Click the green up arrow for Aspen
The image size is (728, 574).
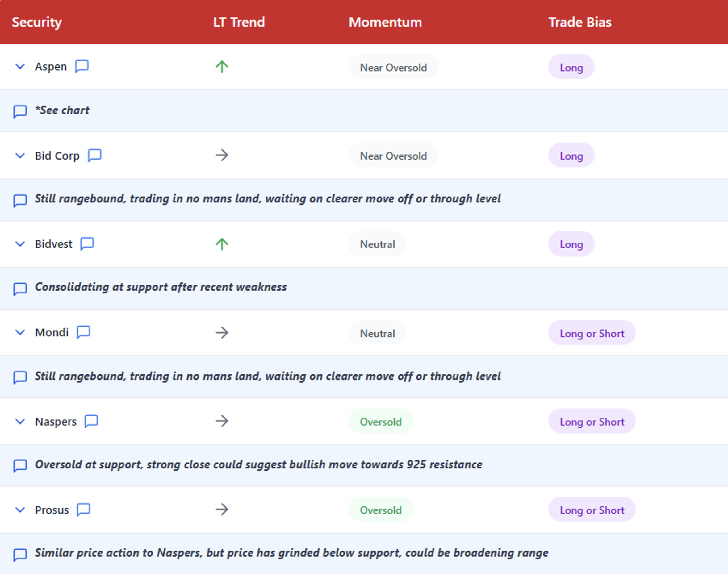[222, 67]
